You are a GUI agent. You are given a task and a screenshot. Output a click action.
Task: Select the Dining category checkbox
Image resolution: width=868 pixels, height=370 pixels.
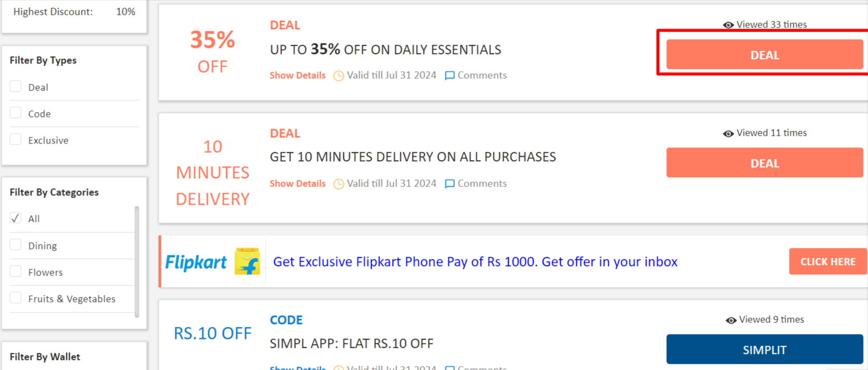16,245
